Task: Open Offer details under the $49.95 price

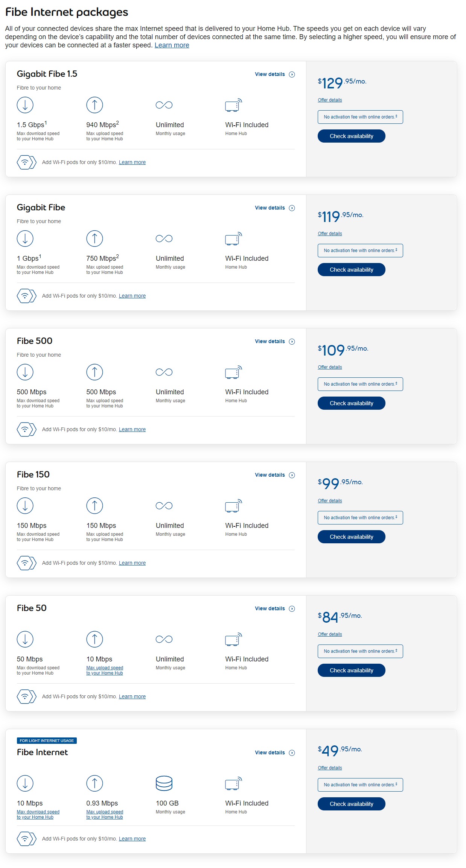Action: tap(330, 768)
